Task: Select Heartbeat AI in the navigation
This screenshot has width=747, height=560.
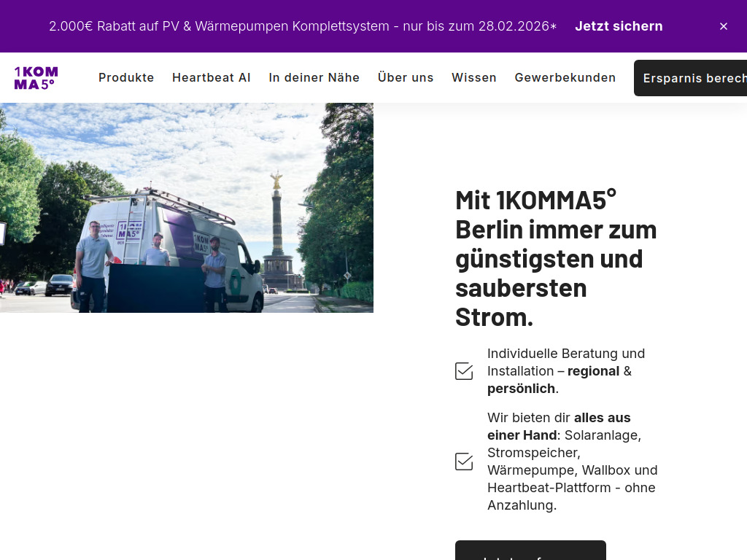Action: click(212, 77)
